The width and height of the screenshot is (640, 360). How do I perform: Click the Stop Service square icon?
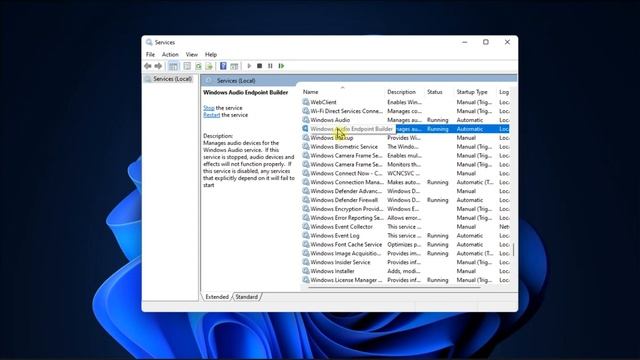pyautogui.click(x=260, y=66)
